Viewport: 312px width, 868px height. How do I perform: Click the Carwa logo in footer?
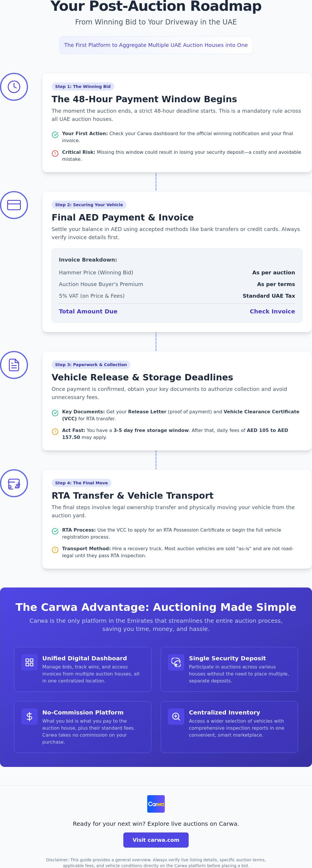pyautogui.click(x=156, y=804)
